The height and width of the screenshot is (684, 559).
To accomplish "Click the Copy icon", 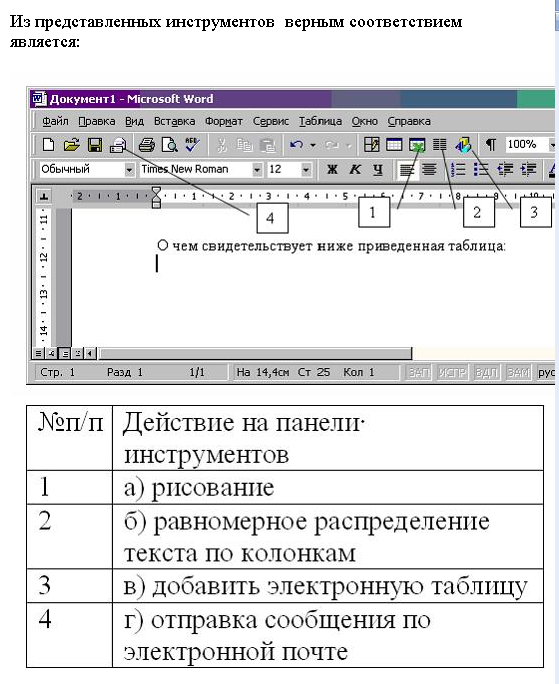I will pos(244,144).
